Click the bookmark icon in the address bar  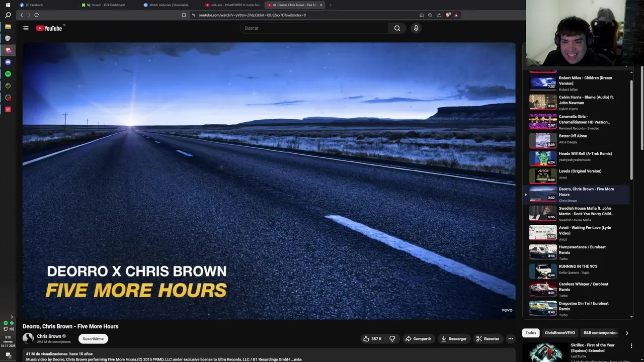coord(184,15)
